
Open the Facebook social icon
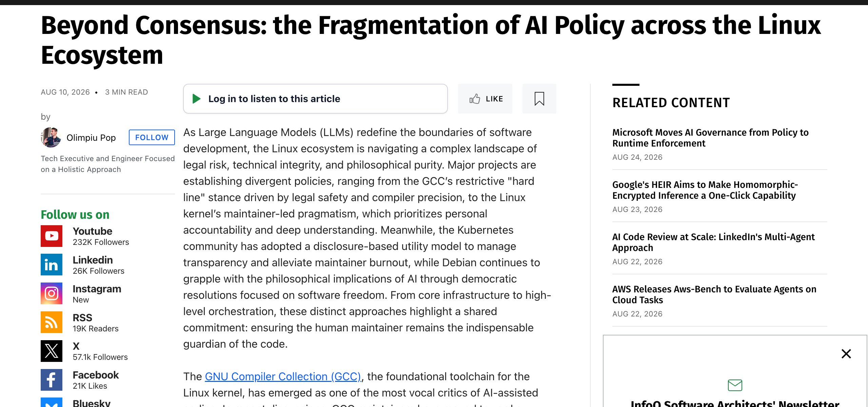point(52,380)
